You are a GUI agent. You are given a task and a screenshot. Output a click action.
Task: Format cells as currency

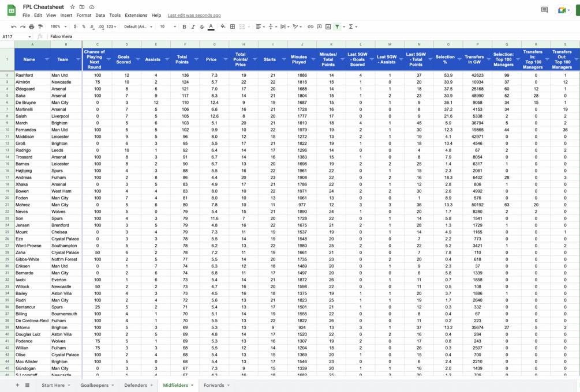click(x=75, y=27)
